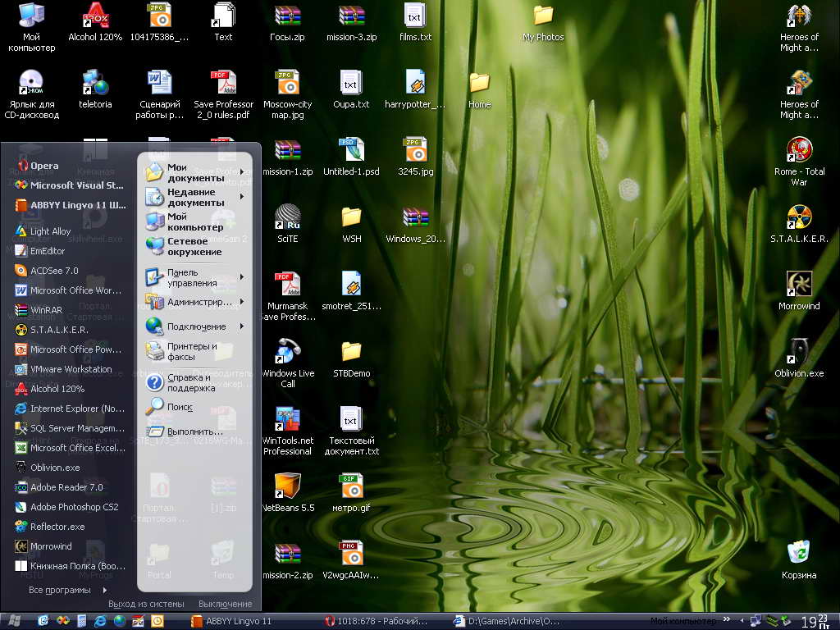This screenshot has height=630, width=840.
Task: Select the Rome - Total War shortcut
Action: [x=799, y=162]
